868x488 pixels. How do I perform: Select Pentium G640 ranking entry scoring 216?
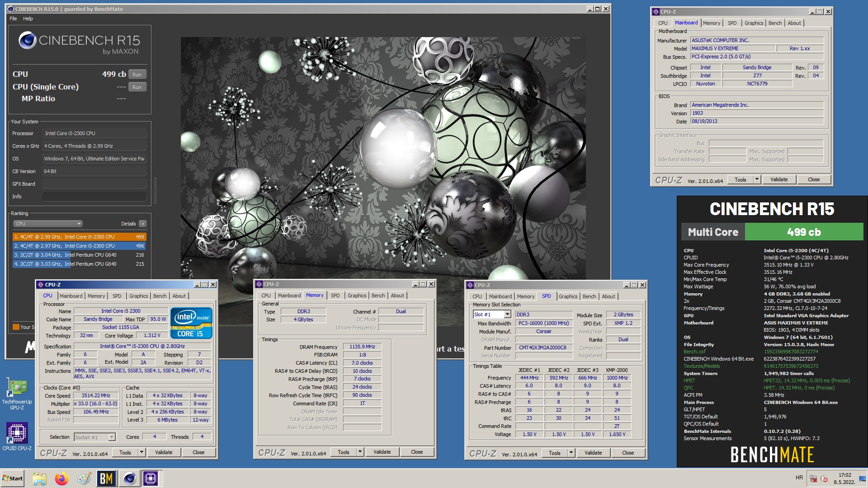80,255
